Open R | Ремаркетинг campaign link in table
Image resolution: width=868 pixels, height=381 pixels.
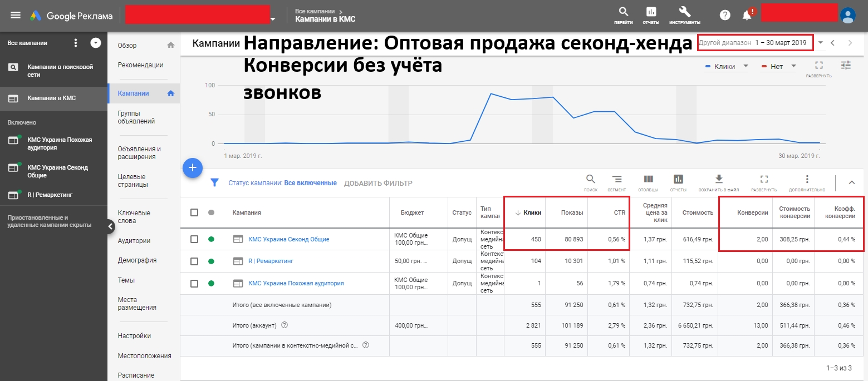coord(271,261)
